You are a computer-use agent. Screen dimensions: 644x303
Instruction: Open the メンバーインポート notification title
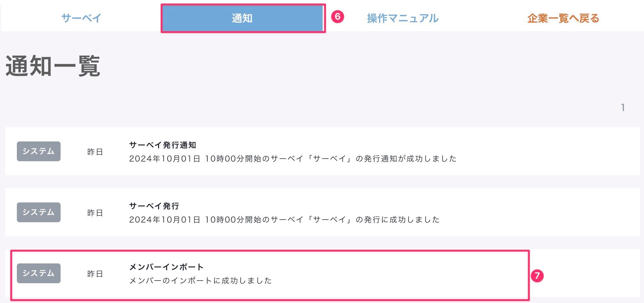166,267
